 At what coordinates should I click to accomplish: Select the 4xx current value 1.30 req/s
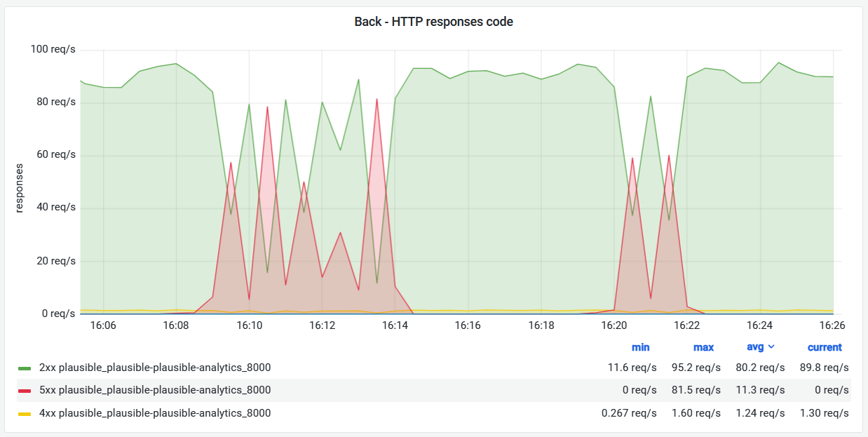pyautogui.click(x=825, y=413)
